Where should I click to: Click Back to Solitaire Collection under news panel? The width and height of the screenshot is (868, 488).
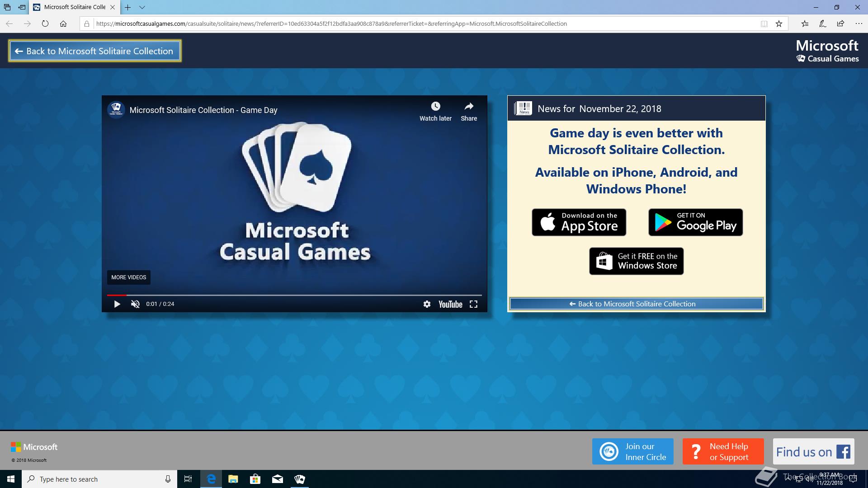coord(636,304)
